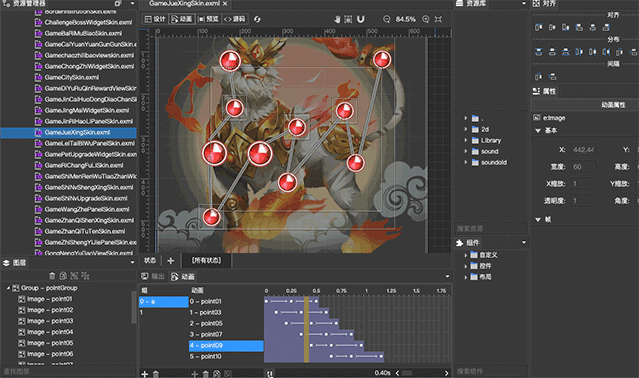Click the zoom out magnifier
639x378 pixels.
pyautogui.click(x=386, y=19)
